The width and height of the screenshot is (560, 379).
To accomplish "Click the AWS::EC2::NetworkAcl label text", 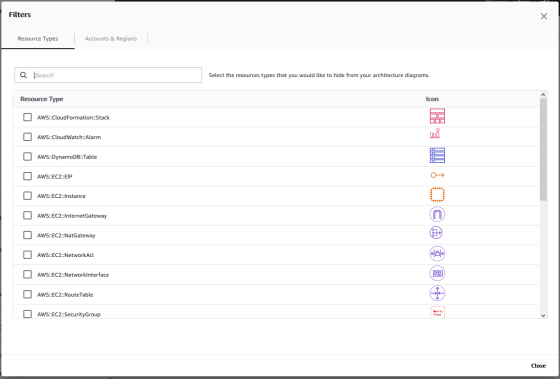I will click(x=66, y=255).
